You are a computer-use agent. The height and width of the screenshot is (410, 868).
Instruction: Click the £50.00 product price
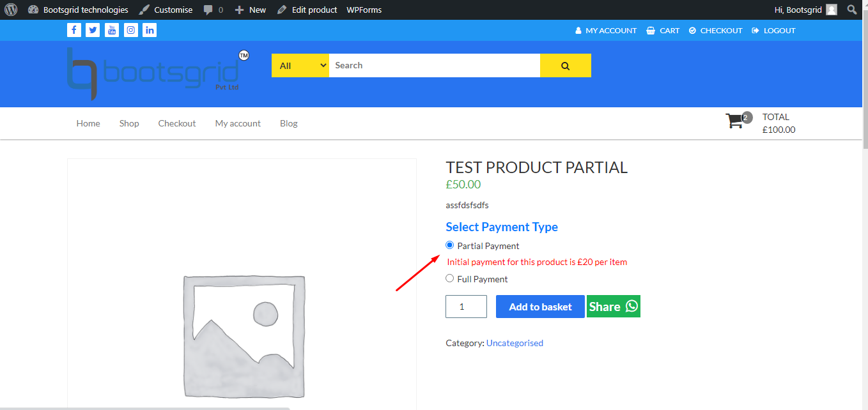coord(463,185)
